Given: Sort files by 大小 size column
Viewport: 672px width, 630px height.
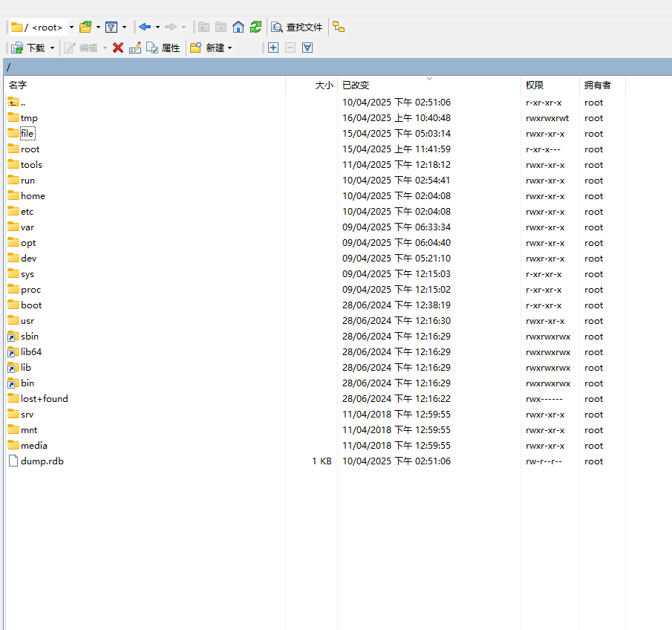Looking at the screenshot, I should pyautogui.click(x=324, y=85).
